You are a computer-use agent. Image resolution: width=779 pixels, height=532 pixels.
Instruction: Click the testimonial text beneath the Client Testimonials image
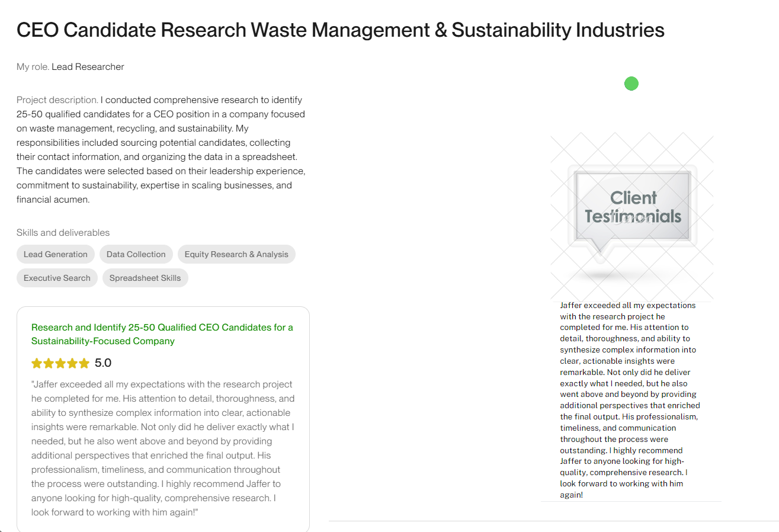(x=629, y=400)
